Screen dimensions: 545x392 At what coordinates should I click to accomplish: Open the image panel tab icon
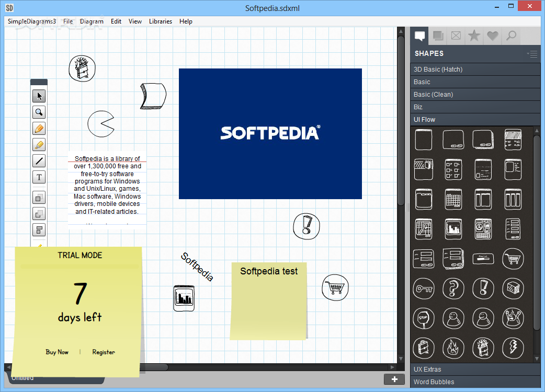click(456, 36)
